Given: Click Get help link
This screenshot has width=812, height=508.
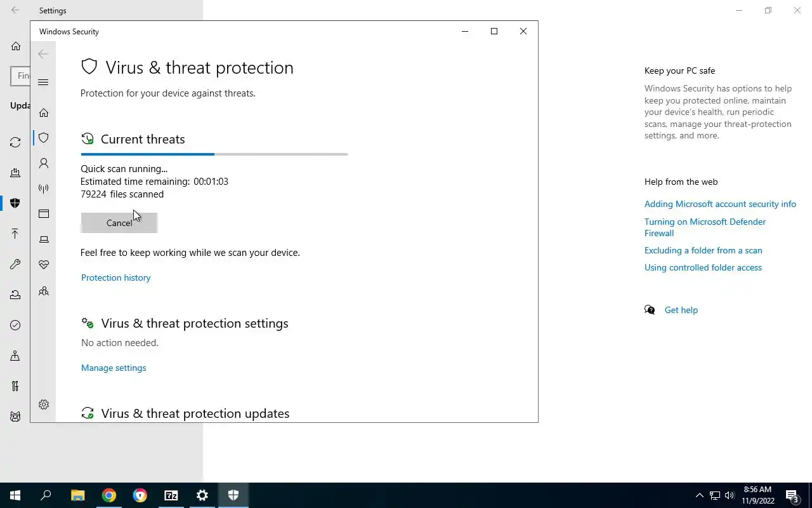Looking at the screenshot, I should 681,310.
